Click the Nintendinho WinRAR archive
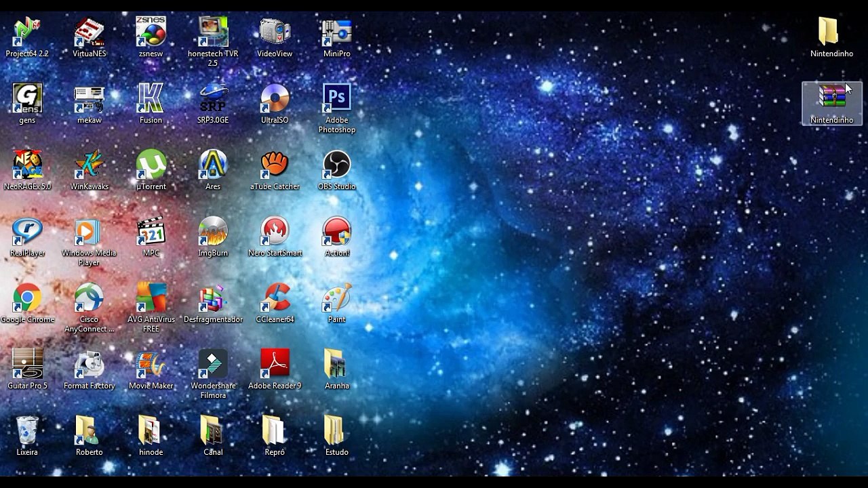 pyautogui.click(x=831, y=98)
